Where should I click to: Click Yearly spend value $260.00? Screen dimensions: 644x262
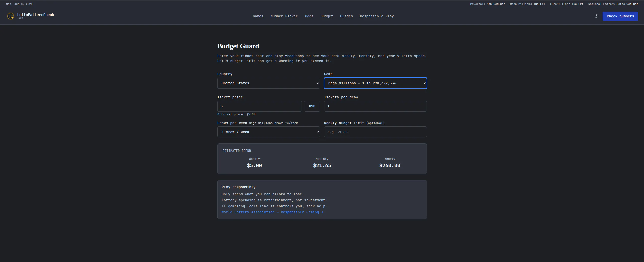pos(390,165)
